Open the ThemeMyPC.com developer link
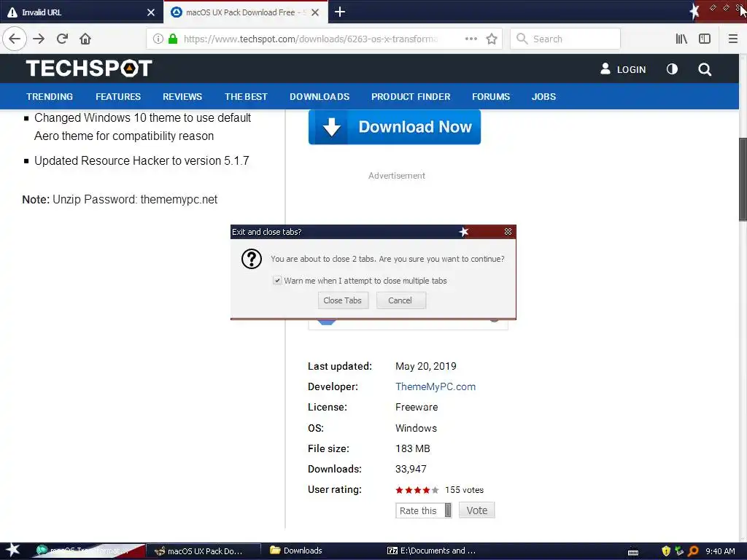The height and width of the screenshot is (560, 747). pos(436,386)
